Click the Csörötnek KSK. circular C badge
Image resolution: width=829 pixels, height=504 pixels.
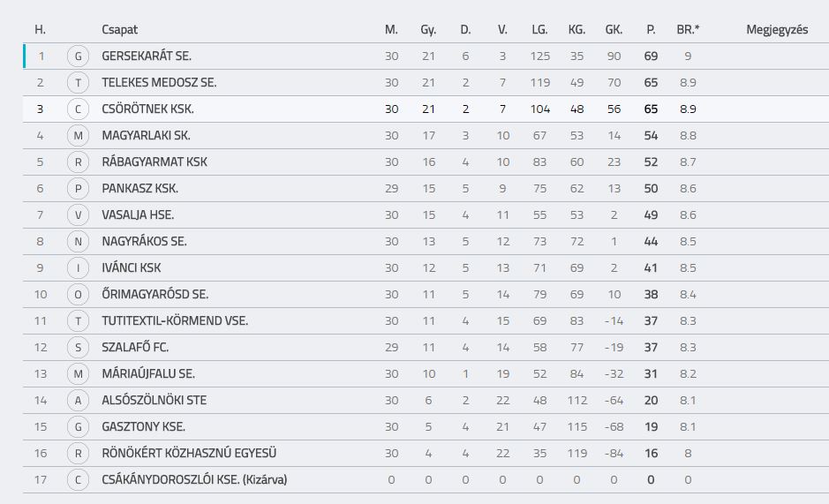tap(78, 109)
